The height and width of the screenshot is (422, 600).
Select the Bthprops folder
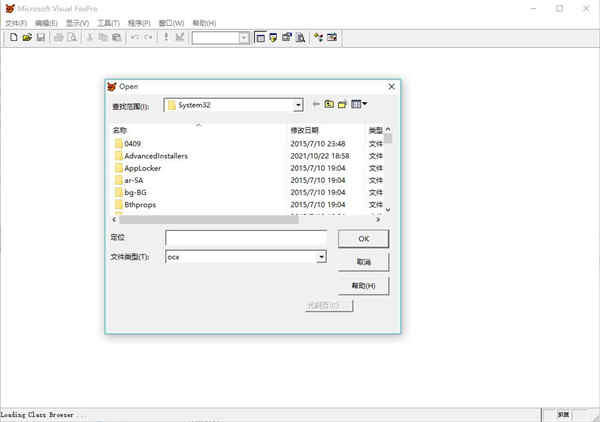point(135,205)
